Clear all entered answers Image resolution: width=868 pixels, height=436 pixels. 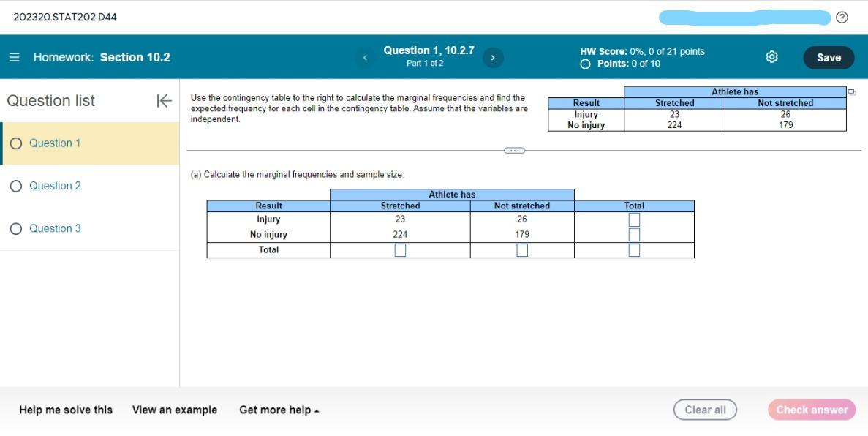[x=705, y=410]
